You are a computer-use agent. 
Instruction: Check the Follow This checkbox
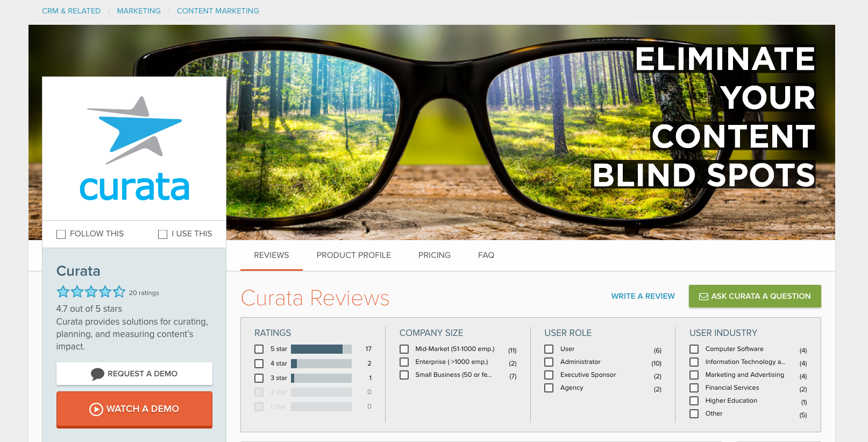point(61,234)
